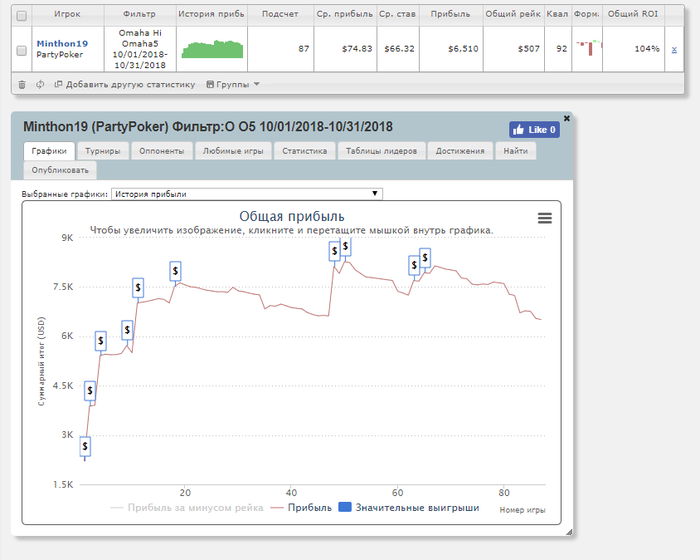Click the topmost dollar win marker near 9K

(x=345, y=247)
